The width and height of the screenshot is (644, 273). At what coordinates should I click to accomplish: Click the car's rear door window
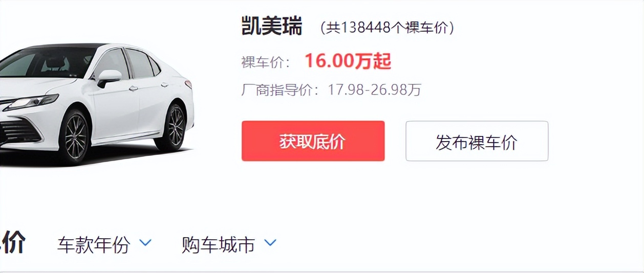pos(139,63)
